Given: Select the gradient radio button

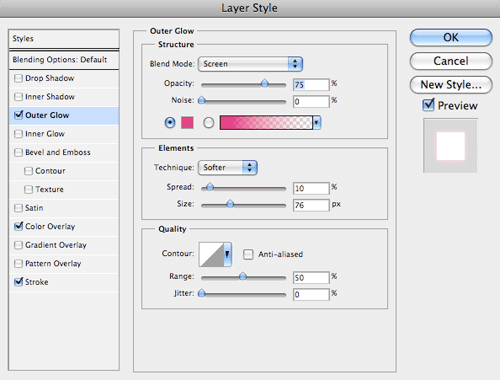Looking at the screenshot, I should pyautogui.click(x=209, y=123).
